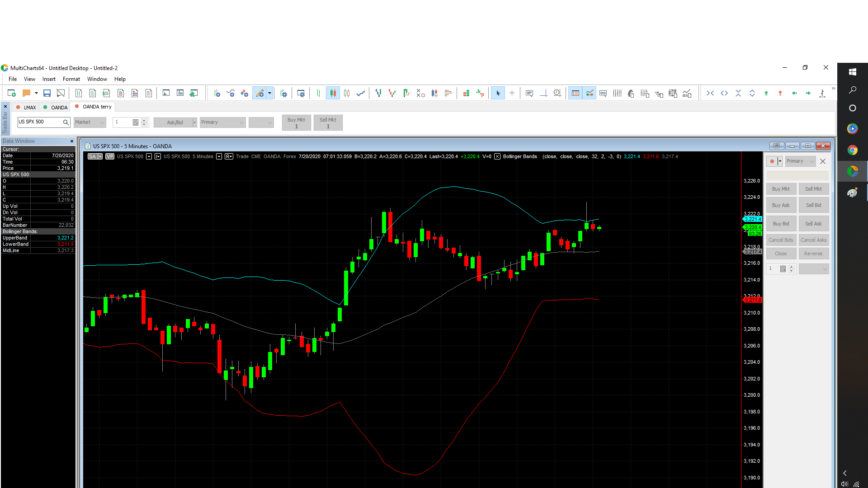Click the Save workspace floppy icon

click(x=47, y=93)
